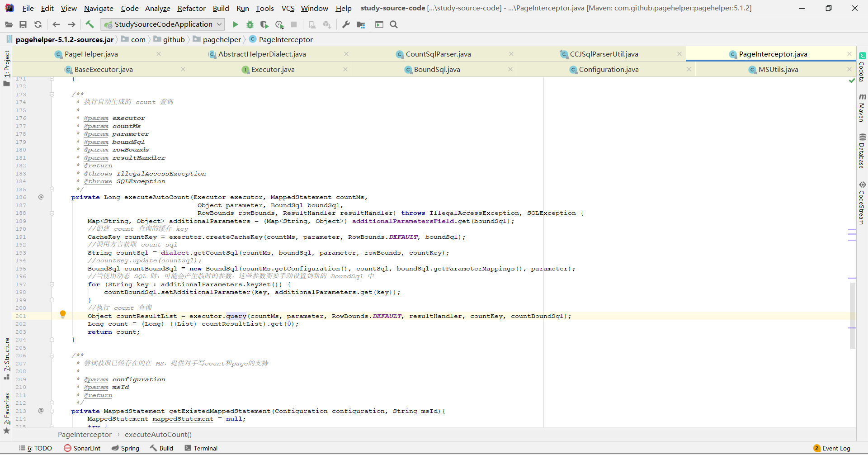Open run configuration StudySourceCodeApplication dropdown
The height and width of the screenshot is (455, 868).
163,24
